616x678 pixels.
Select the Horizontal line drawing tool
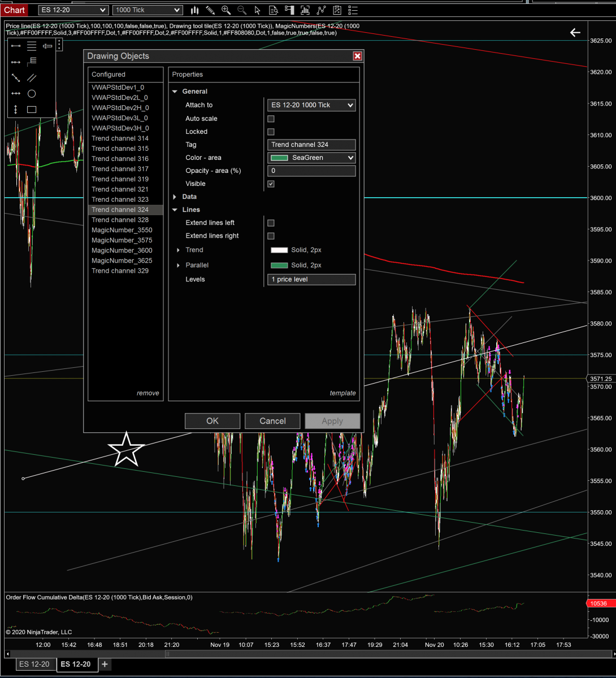pyautogui.click(x=16, y=94)
